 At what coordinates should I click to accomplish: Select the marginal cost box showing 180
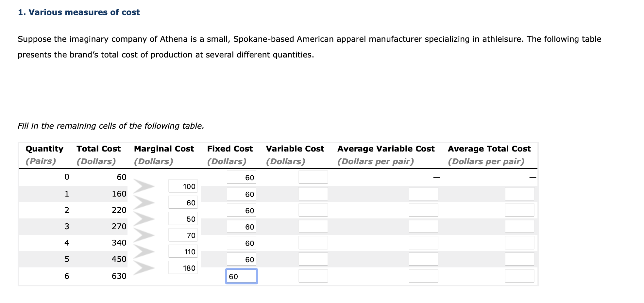[182, 268]
